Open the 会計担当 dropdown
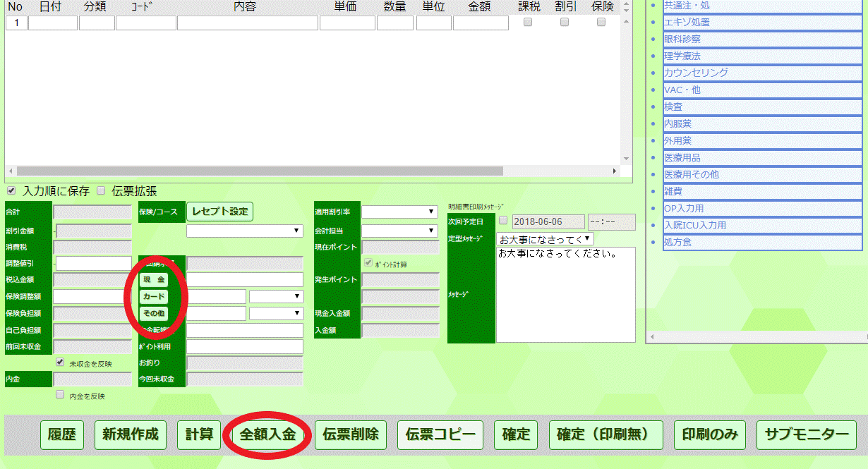This screenshot has width=868, height=469. click(400, 231)
